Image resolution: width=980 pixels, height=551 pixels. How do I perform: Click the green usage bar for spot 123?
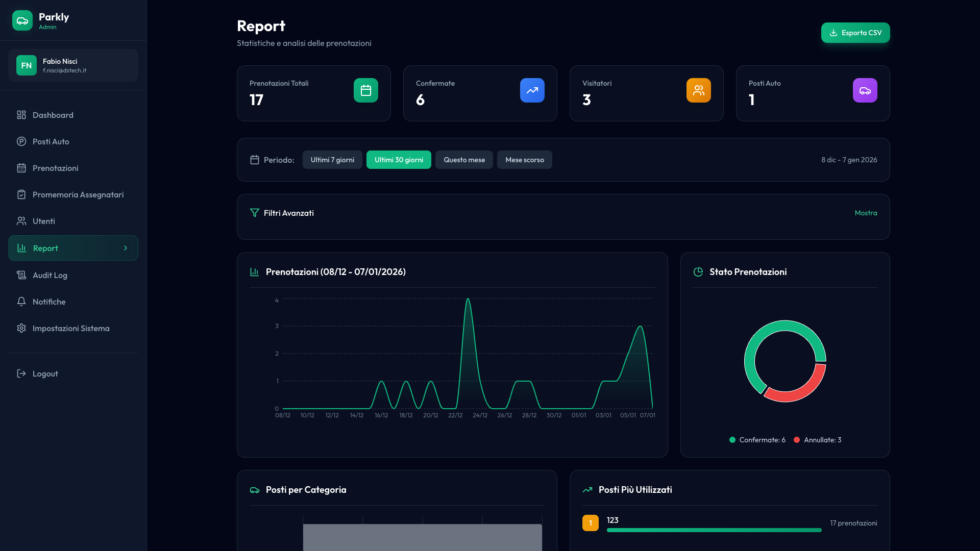coord(714,530)
